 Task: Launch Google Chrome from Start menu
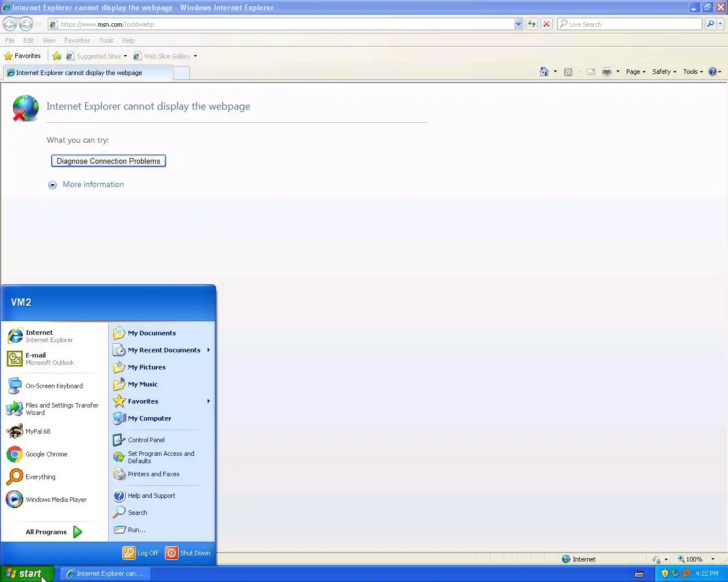(55, 454)
